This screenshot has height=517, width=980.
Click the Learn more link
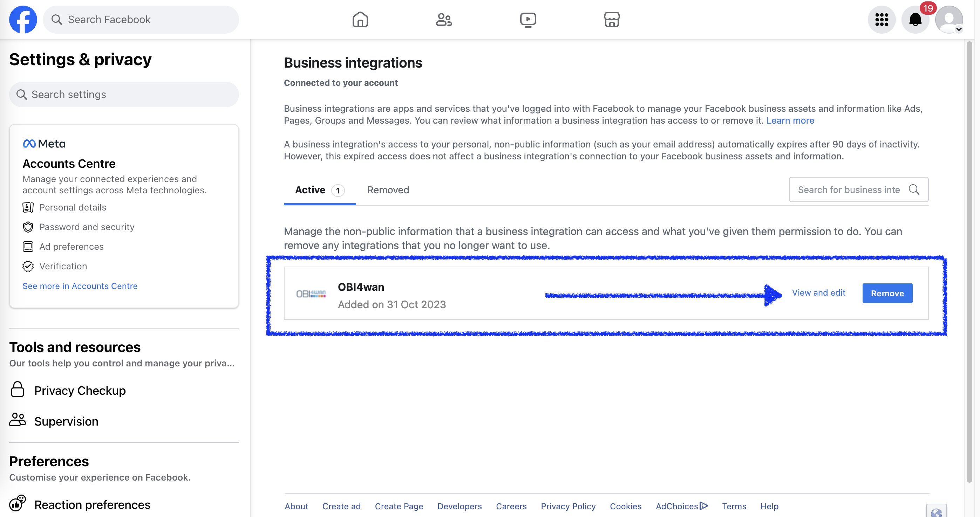[790, 120]
